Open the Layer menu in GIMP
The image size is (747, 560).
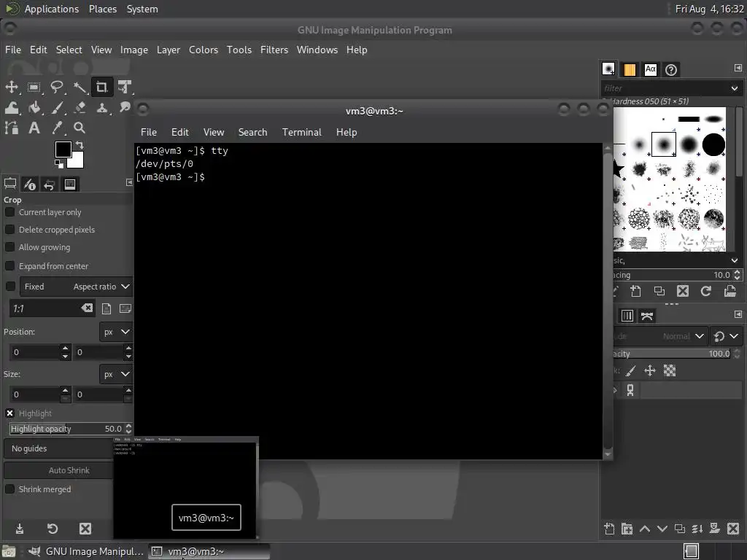pyautogui.click(x=169, y=50)
